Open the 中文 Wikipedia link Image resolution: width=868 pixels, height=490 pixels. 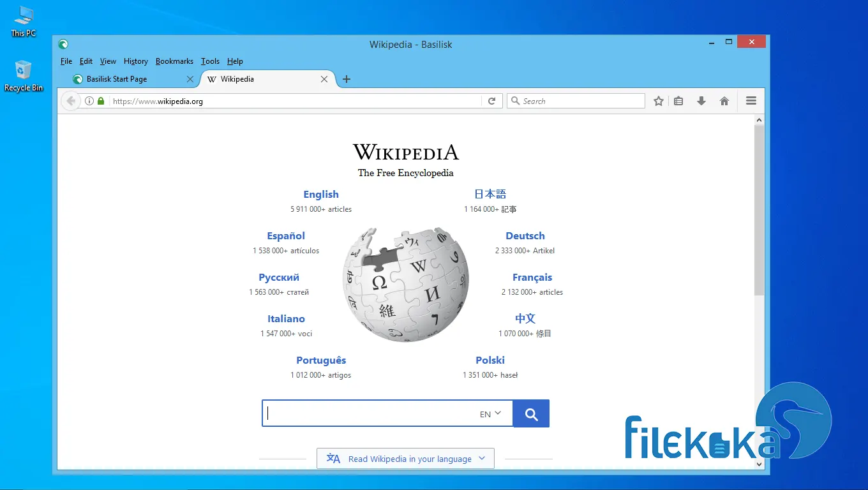coord(525,318)
